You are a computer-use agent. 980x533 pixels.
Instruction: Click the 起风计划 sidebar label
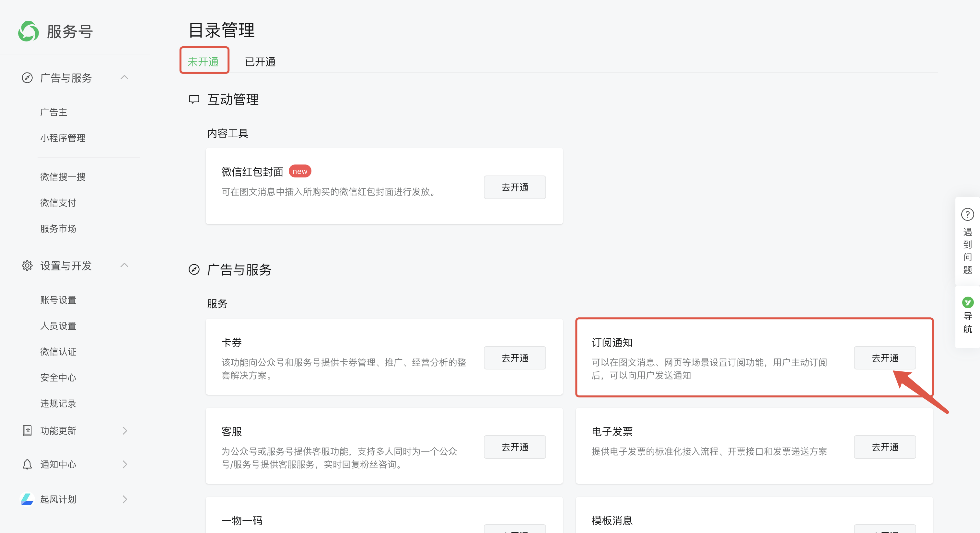58,499
